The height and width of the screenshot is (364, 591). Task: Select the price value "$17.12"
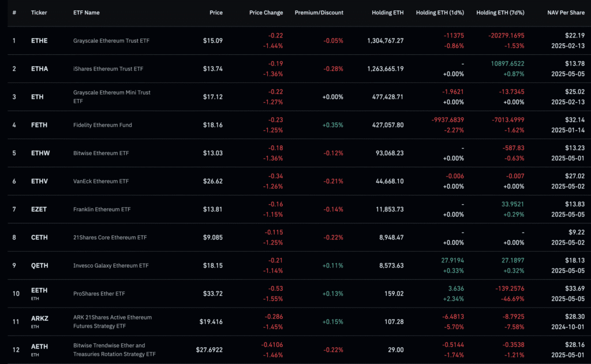pyautogui.click(x=212, y=97)
